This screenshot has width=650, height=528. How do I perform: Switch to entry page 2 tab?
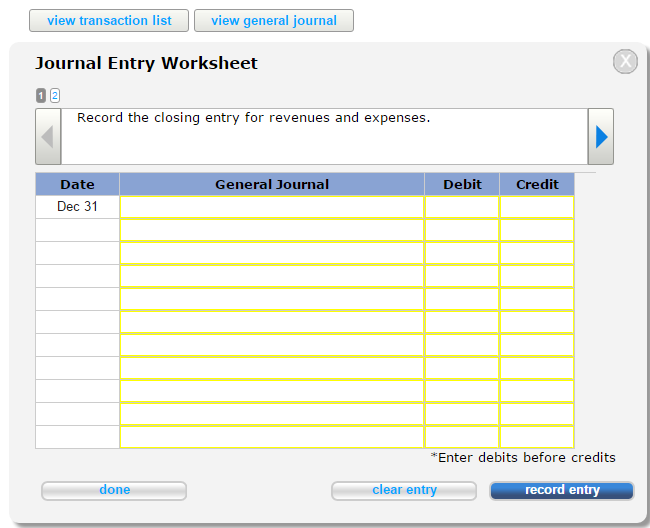(55, 96)
